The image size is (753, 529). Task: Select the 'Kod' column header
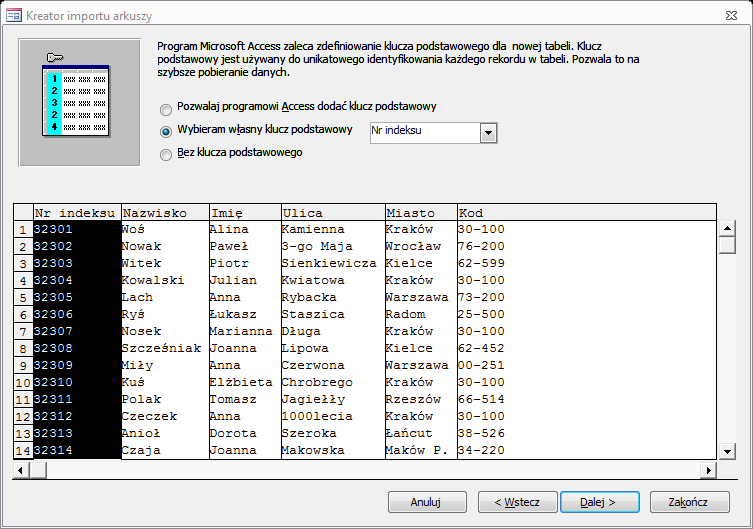[587, 212]
